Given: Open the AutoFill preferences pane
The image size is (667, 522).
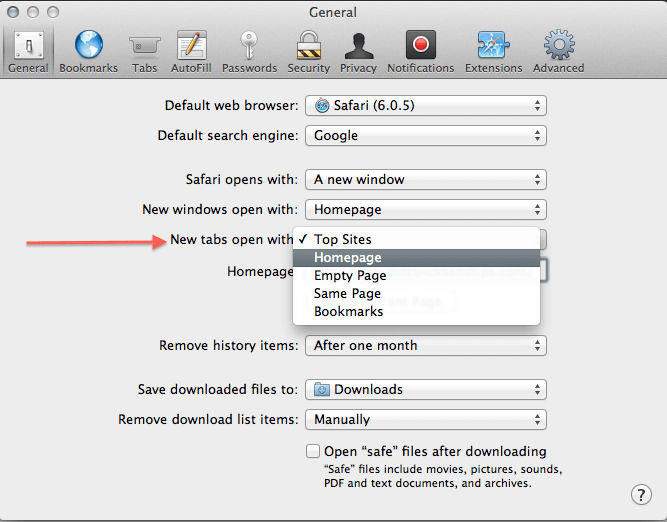Looking at the screenshot, I should (x=191, y=52).
